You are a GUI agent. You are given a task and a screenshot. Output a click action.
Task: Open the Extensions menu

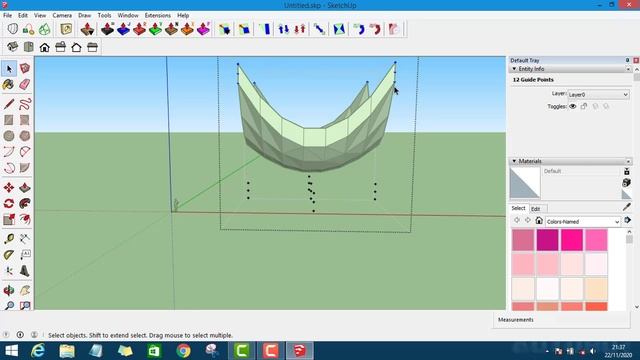pos(158,15)
